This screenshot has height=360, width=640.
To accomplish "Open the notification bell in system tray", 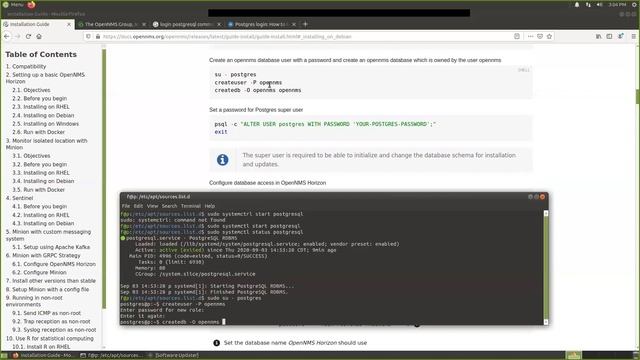I will [577, 4].
